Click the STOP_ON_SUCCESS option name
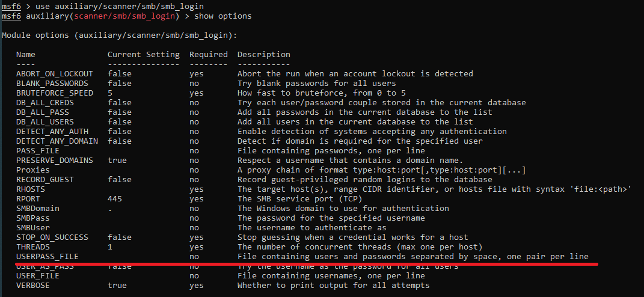This screenshot has height=297, width=644. (52, 237)
